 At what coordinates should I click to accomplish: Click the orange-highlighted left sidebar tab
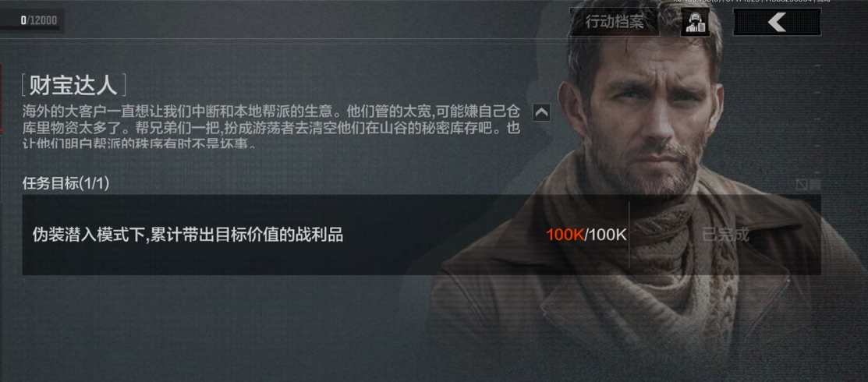pyautogui.click(x=1, y=97)
